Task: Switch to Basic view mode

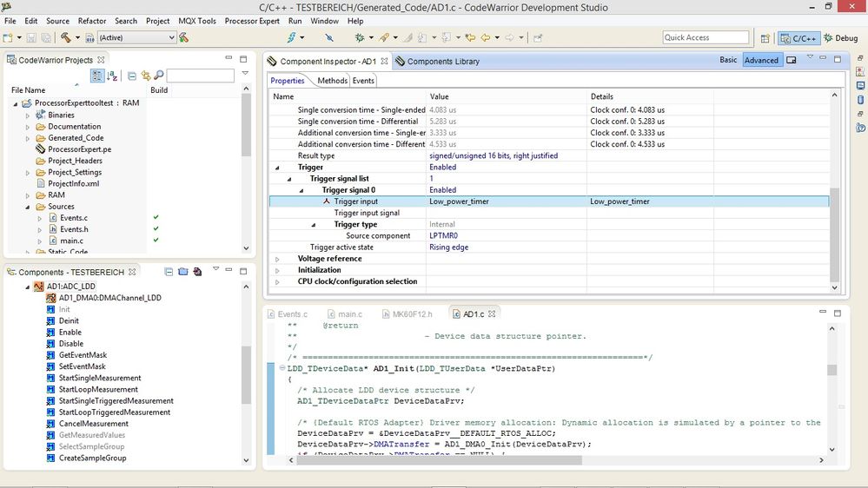Action: click(x=728, y=60)
